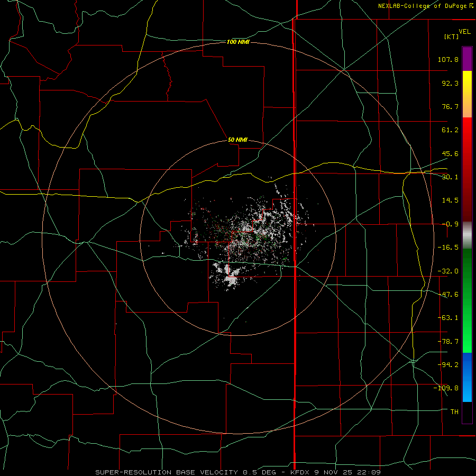This screenshot has height=476, width=476.
Task: Click the TH legend label
Action: point(454,412)
